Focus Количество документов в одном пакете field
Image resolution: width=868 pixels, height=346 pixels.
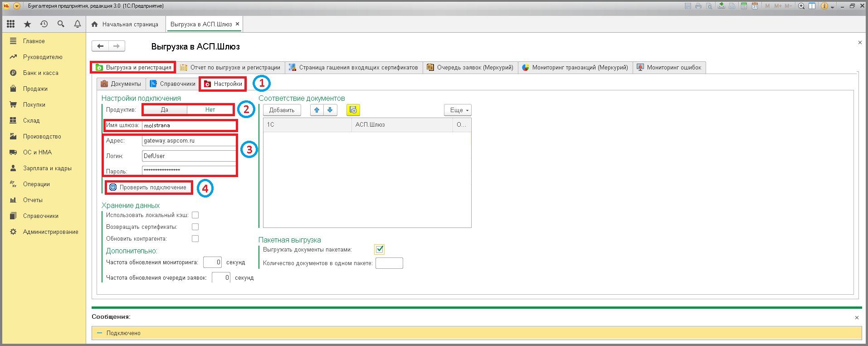click(389, 263)
